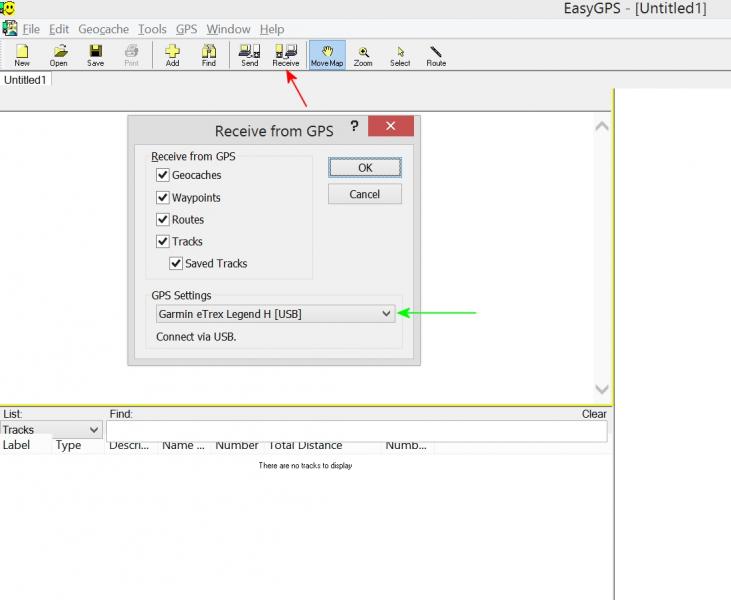The image size is (731, 600).
Task: Click the Receive from GPS toolbar icon
Action: pos(286,55)
